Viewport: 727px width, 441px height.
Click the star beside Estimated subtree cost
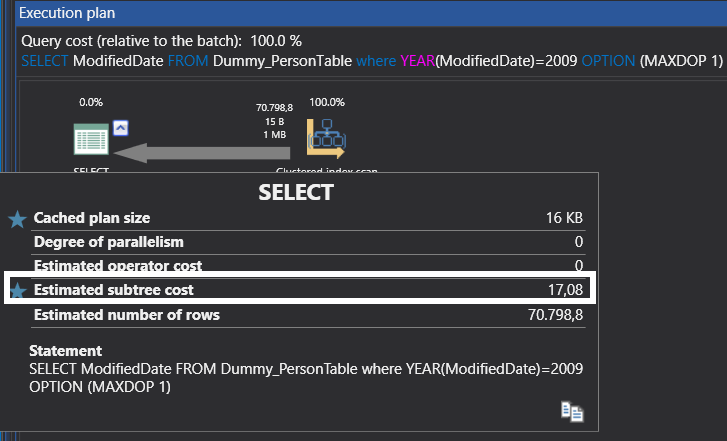(17, 291)
